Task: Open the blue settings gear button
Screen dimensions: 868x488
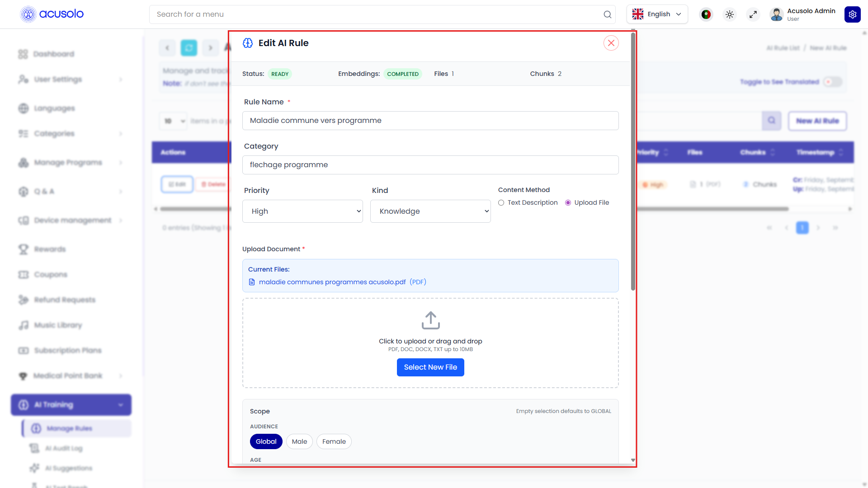Action: point(852,14)
